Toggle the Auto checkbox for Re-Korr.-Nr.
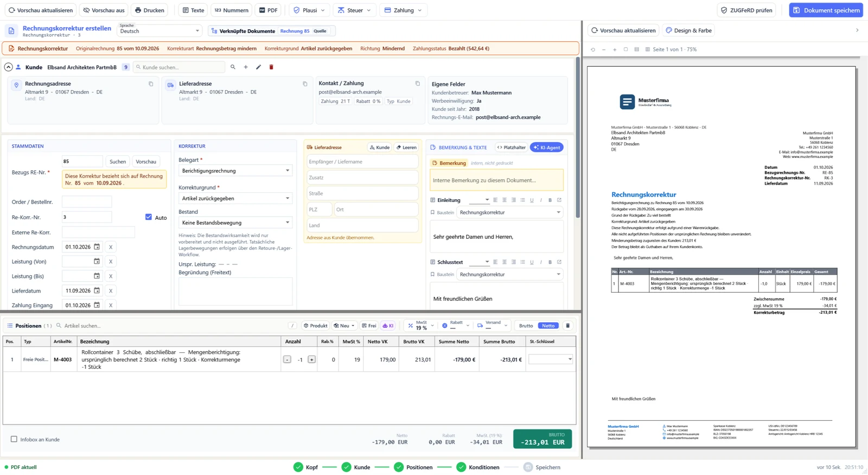Screen dimensions: 868x475 click(x=149, y=217)
